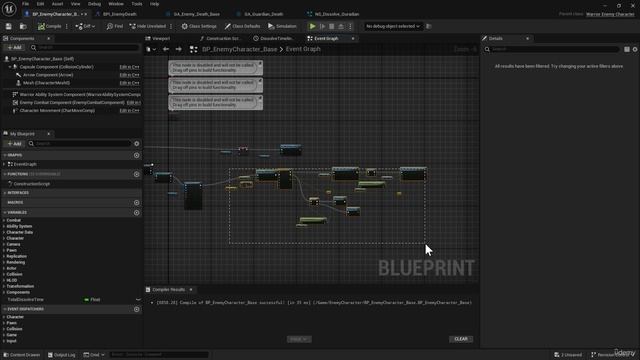Viewport: 640px width, 360px height.
Task: Click Edit in C++ link for Mesh
Action: click(x=129, y=83)
